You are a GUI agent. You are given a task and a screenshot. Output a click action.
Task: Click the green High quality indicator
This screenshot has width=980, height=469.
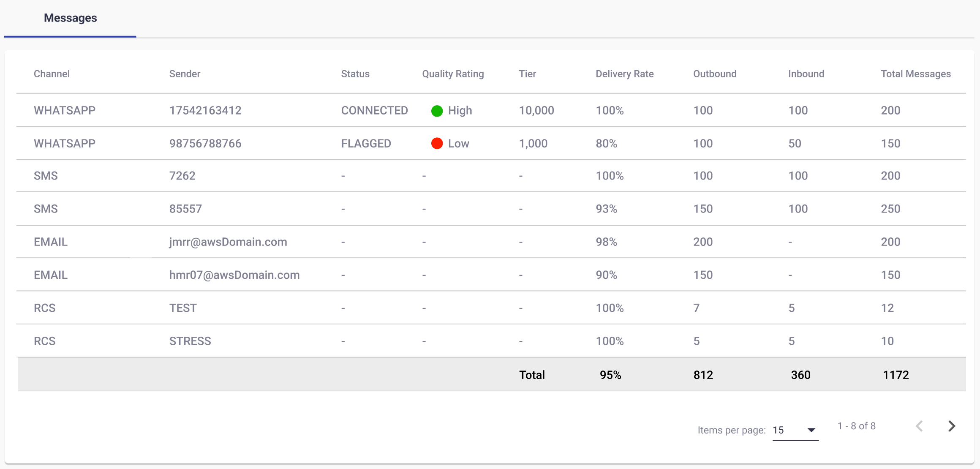tap(437, 111)
